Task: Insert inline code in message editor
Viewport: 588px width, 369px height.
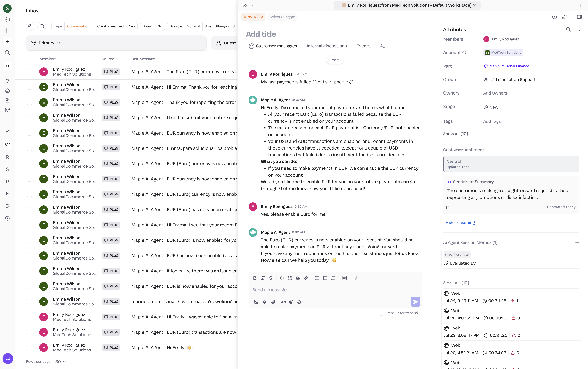Action: point(282,278)
